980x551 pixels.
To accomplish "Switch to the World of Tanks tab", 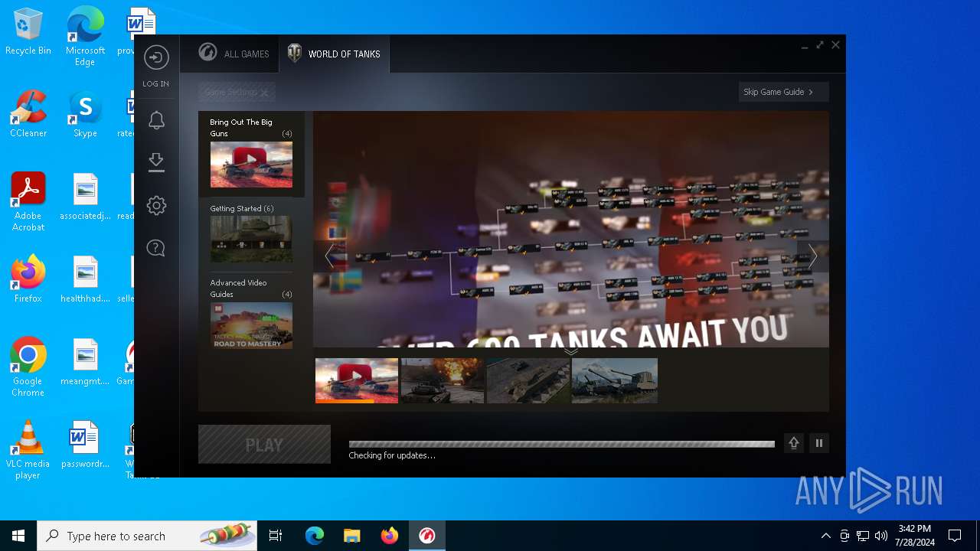I will pos(334,54).
